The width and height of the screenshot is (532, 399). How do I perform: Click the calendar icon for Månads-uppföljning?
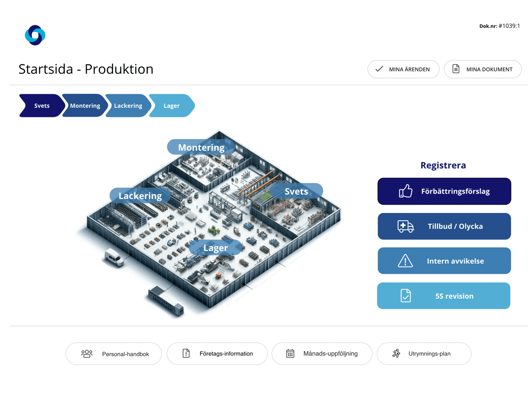(x=290, y=354)
